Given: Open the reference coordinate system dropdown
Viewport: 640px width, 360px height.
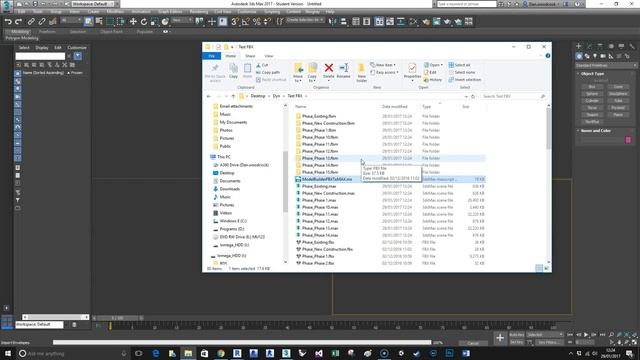Looking at the screenshot, I should pyautogui.click(x=182, y=20).
